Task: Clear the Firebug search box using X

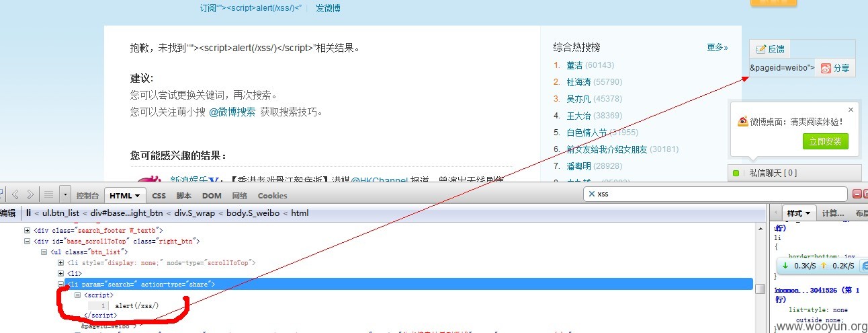Action: pos(591,194)
